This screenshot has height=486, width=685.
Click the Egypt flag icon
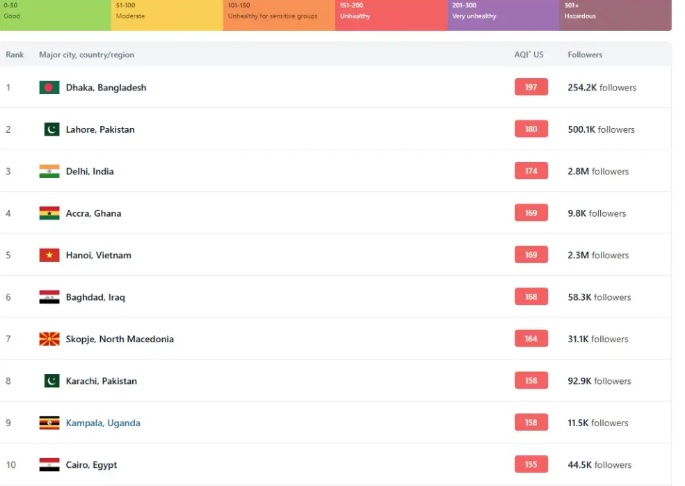tap(49, 465)
